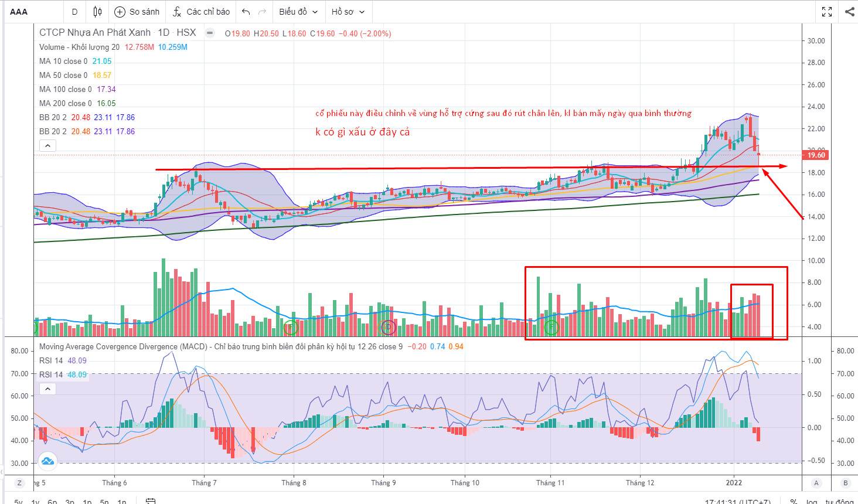Click the A button beside the time axis
The image size is (858, 504).
[816, 483]
